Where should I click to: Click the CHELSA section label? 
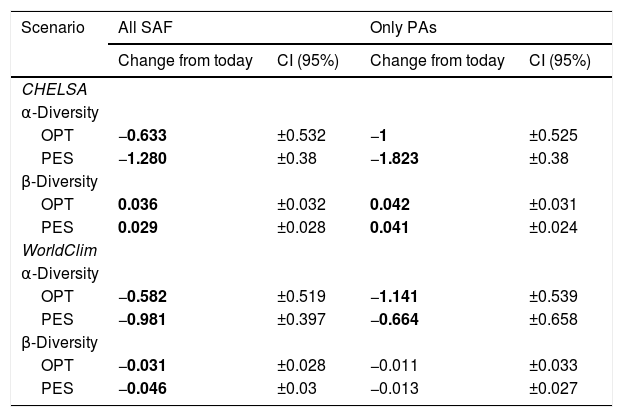pyautogui.click(x=49, y=89)
